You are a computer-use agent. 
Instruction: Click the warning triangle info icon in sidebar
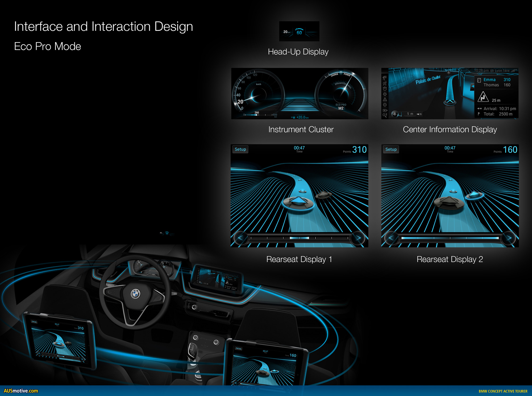coord(385,99)
